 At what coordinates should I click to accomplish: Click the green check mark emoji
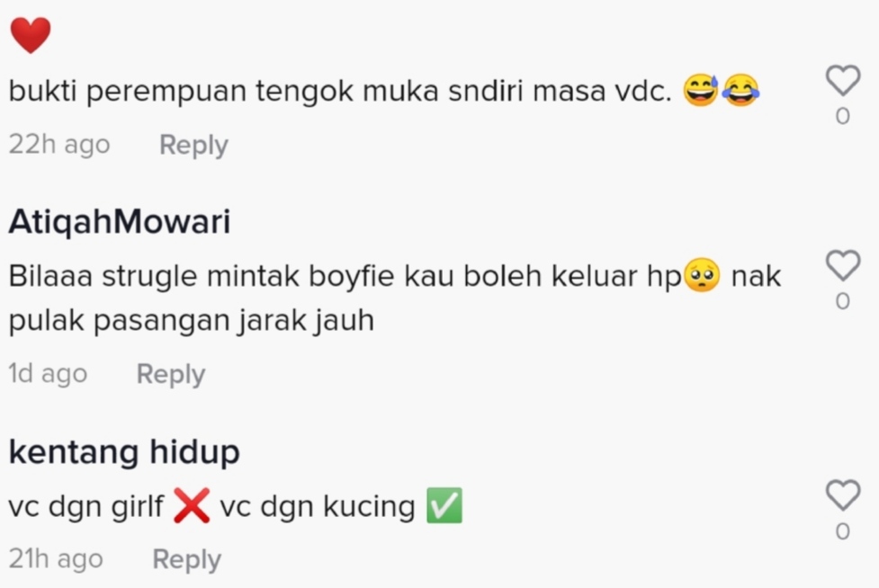coord(444,505)
